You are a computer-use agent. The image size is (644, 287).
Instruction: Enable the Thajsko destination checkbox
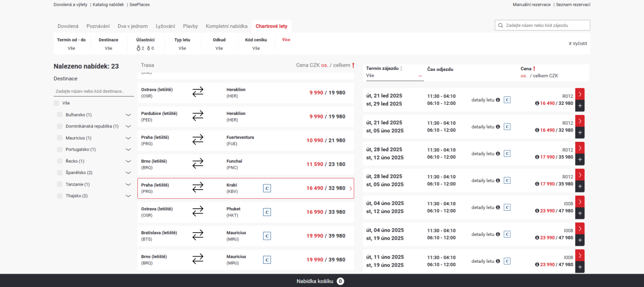tap(60, 196)
